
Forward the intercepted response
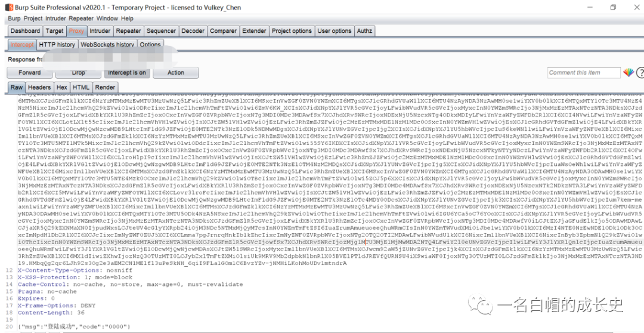pos(30,72)
